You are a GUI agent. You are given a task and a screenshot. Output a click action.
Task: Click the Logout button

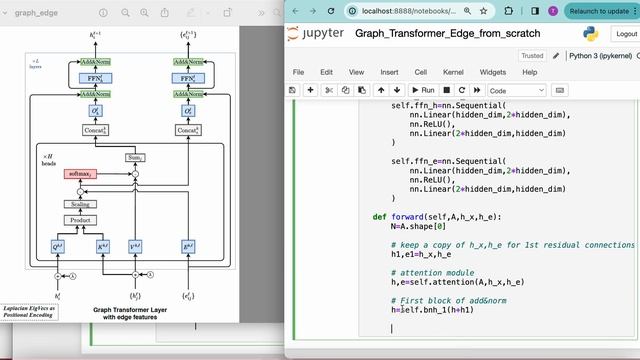(x=626, y=34)
